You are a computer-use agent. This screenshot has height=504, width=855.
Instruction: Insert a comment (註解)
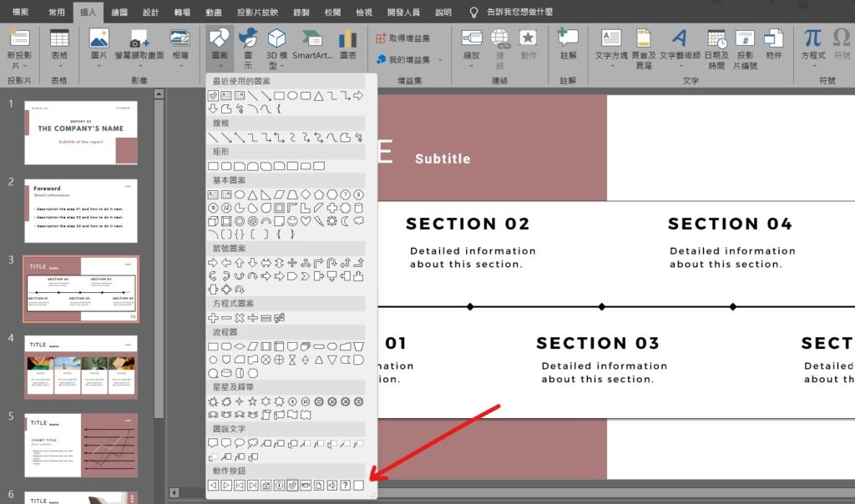point(568,45)
